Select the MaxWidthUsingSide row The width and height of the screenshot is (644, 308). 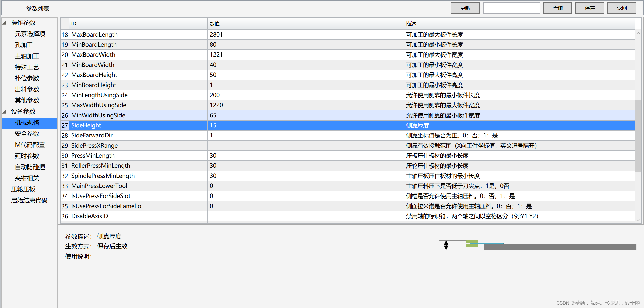(x=348, y=105)
